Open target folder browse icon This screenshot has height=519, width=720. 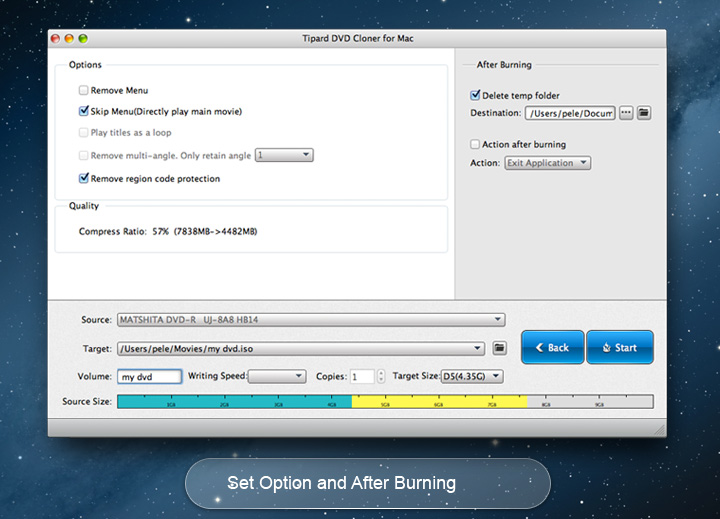[x=500, y=348]
